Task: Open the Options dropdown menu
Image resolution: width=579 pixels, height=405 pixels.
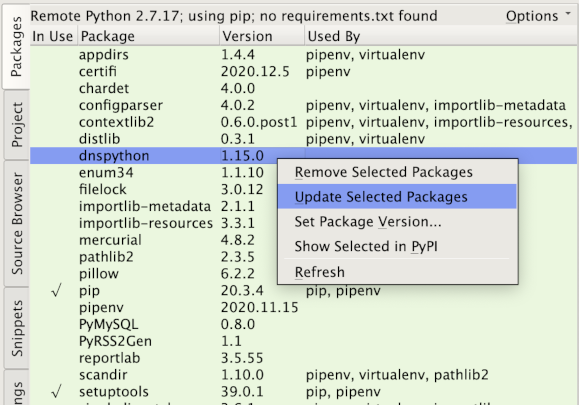Action: [538, 16]
